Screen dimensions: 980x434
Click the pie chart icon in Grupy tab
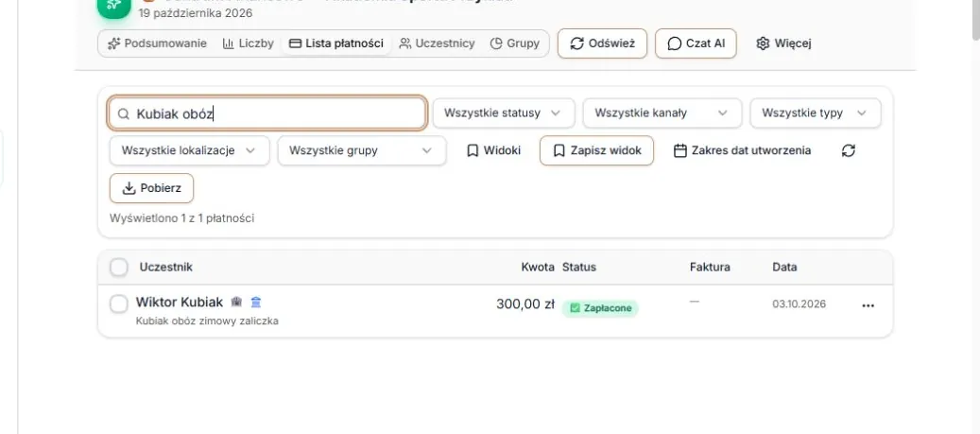pos(496,43)
